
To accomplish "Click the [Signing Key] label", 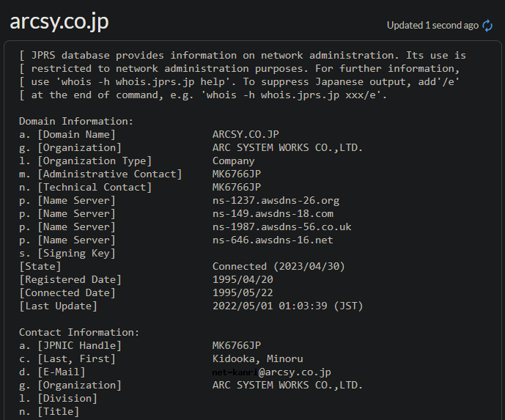I will point(76,254).
